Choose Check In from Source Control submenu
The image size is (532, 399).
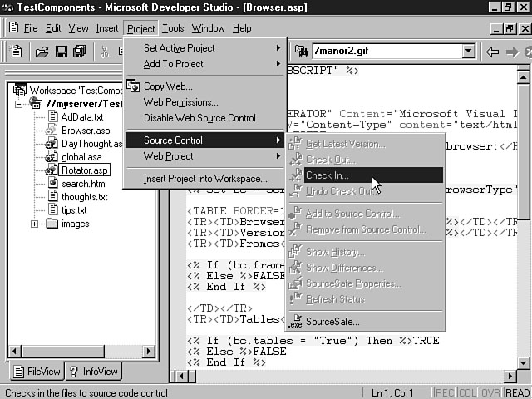(327, 175)
